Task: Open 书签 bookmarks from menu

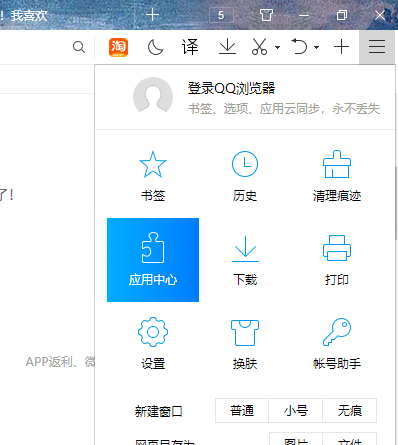Action: click(x=153, y=176)
